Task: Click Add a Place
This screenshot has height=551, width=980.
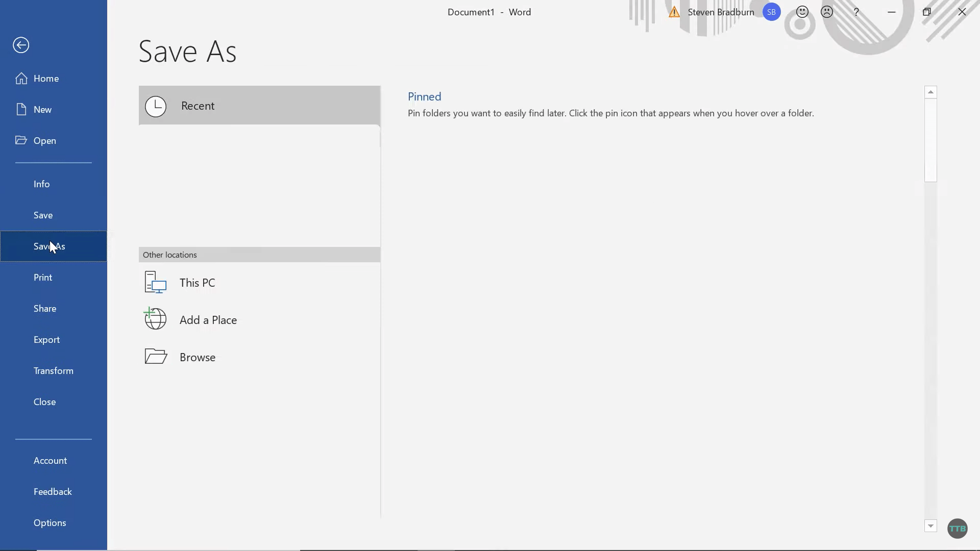Action: pos(259,320)
